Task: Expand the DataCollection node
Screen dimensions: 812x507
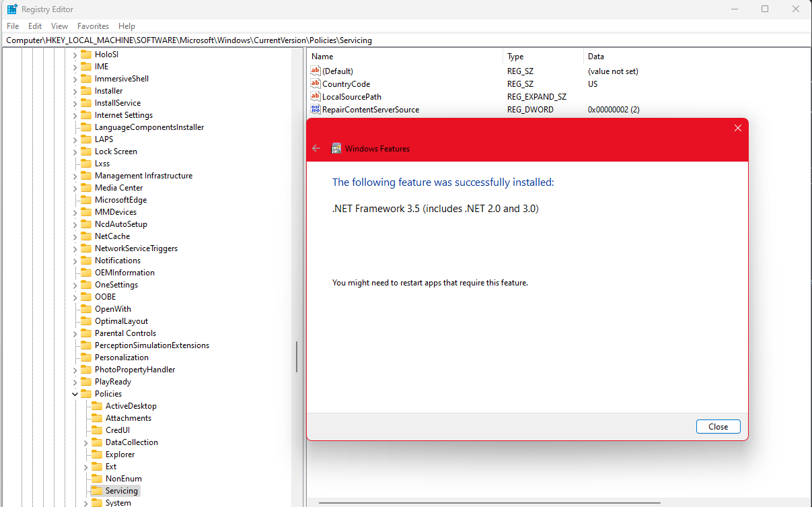Action: pyautogui.click(x=84, y=442)
